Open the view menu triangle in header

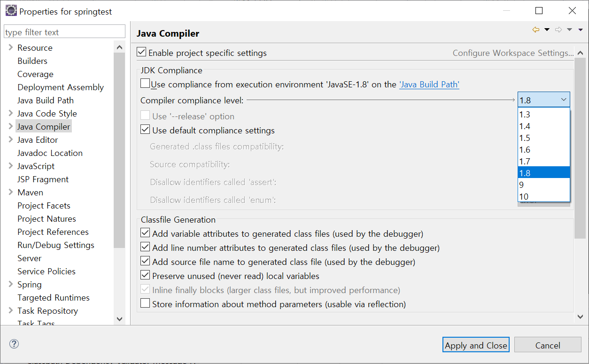[x=581, y=30]
